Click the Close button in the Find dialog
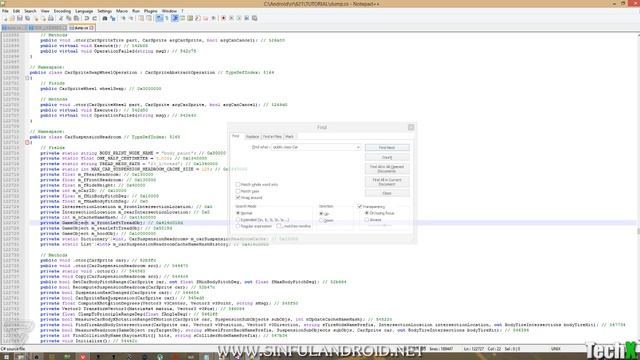This screenshot has height=360, width=640. (x=387, y=193)
